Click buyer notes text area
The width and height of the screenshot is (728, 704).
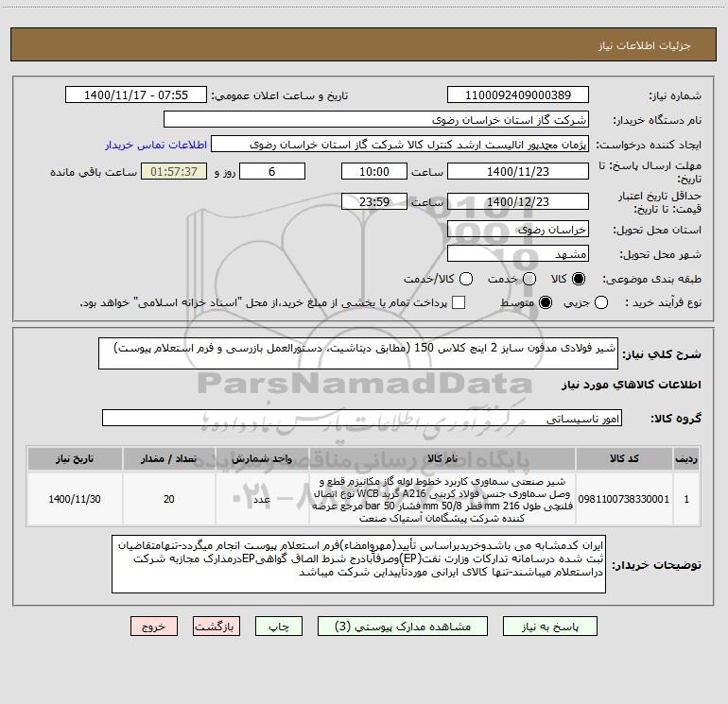coord(358,564)
